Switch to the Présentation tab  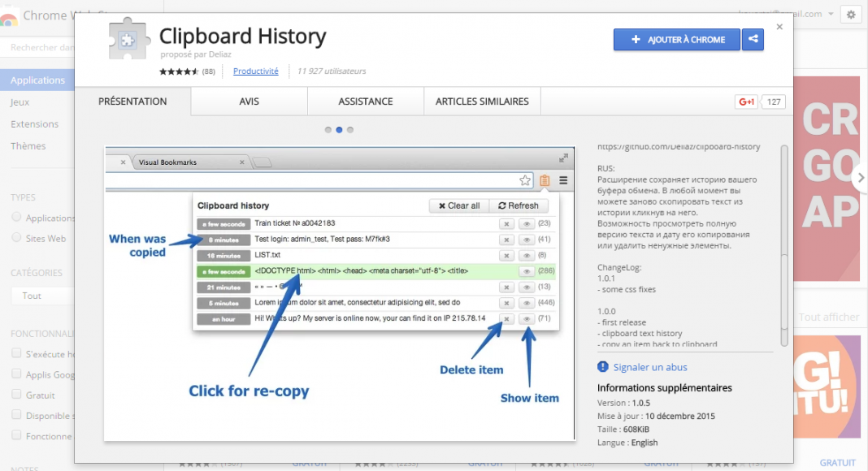click(132, 102)
